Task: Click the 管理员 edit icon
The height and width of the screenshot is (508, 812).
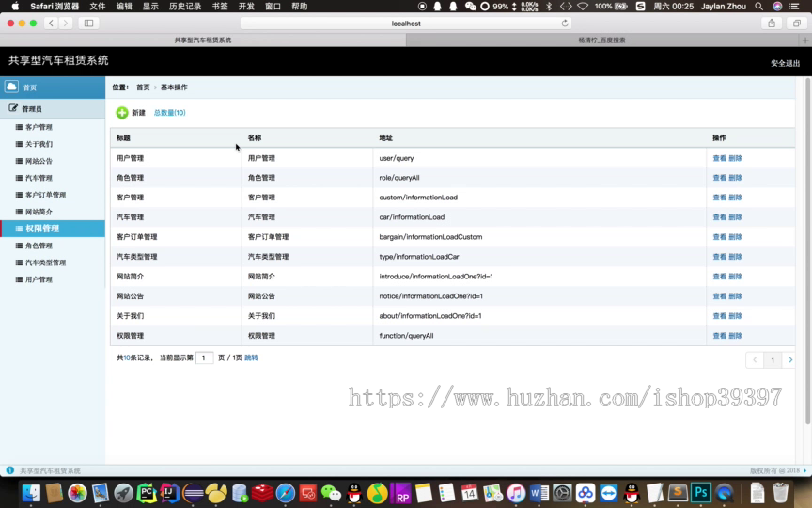Action: (x=13, y=108)
